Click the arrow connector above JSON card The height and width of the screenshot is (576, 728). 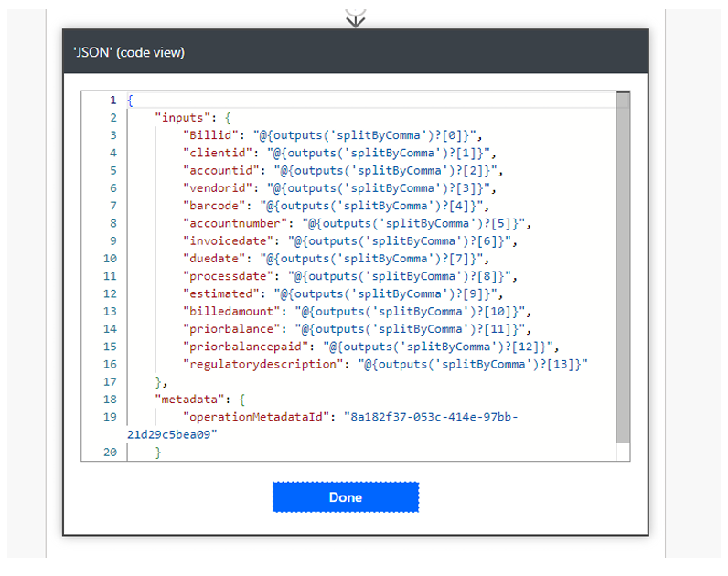point(355,19)
